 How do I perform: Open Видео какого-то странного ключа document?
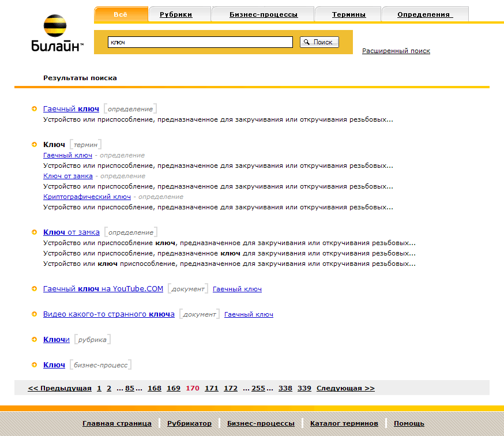point(108,314)
